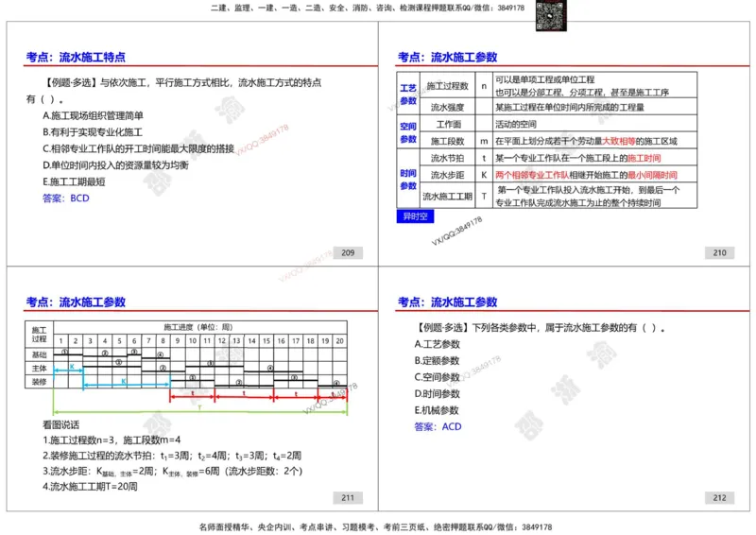Click the '活动的空间' table cell

point(595,124)
